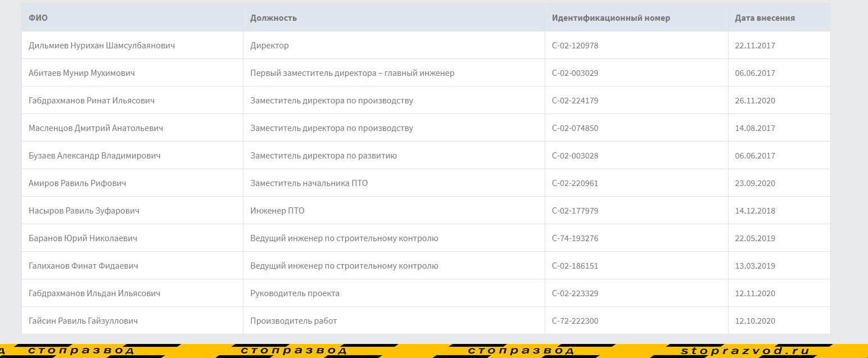Select name Габдрахманов Ринат Ильясович

(x=92, y=101)
